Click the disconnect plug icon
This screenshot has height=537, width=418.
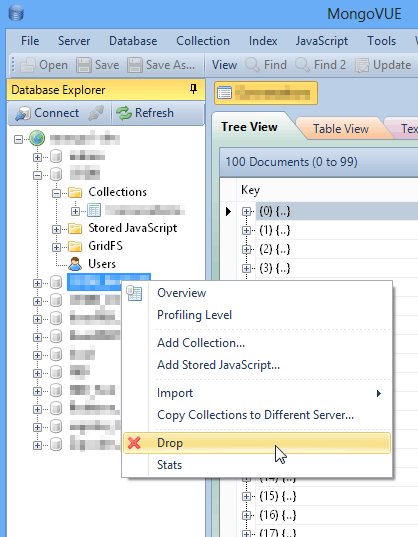coord(96,113)
